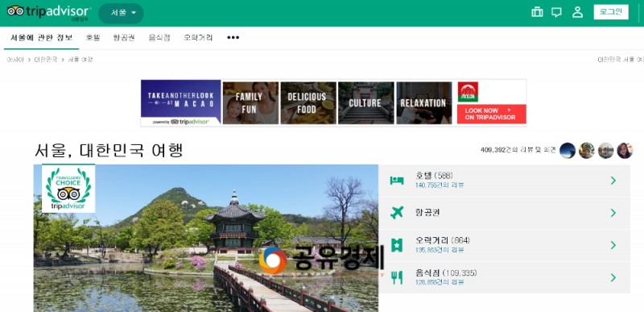644x312 pixels.
Task: Click 140,756건의 리뷰 under hotels
Action: (x=440, y=185)
